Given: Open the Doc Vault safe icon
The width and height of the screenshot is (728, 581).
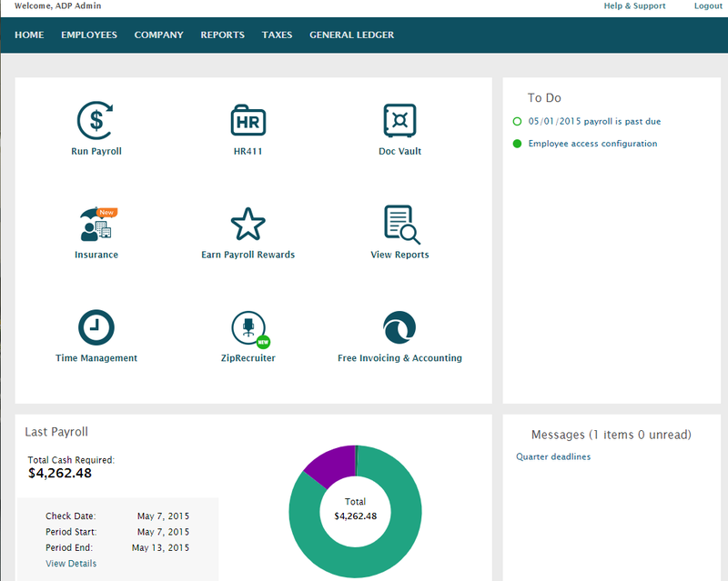Looking at the screenshot, I should tap(399, 120).
